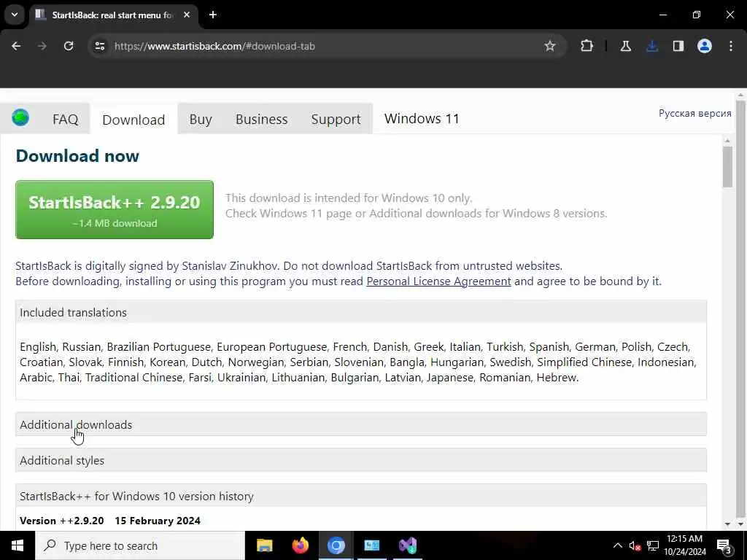Image resolution: width=747 pixels, height=560 pixels.
Task: Show hidden system tray icons chevron
Action: [617, 545]
